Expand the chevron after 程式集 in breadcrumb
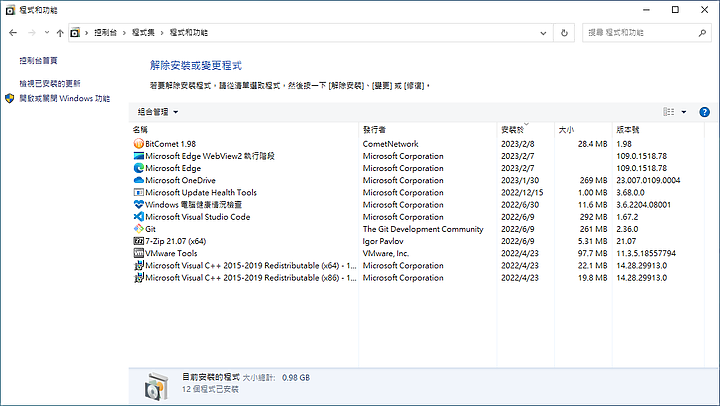The image size is (720, 406). (x=162, y=33)
